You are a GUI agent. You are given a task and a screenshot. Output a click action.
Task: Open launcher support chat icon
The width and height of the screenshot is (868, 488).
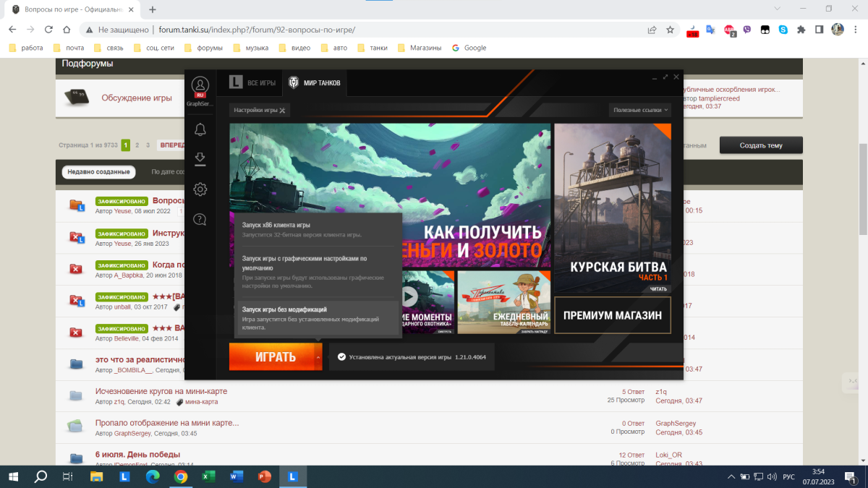[200, 220]
